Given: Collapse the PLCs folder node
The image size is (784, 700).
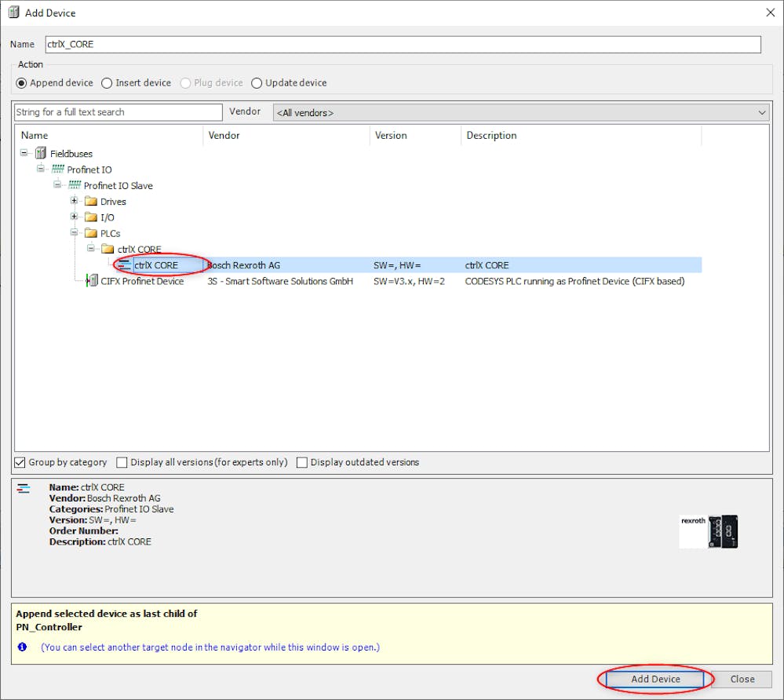Looking at the screenshot, I should [x=74, y=232].
